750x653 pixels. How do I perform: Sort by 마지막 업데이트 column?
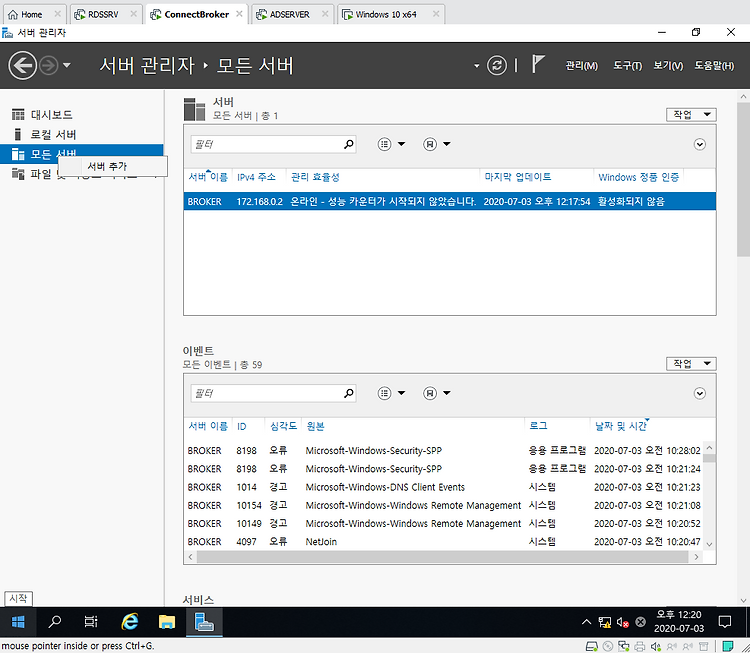coord(518,177)
